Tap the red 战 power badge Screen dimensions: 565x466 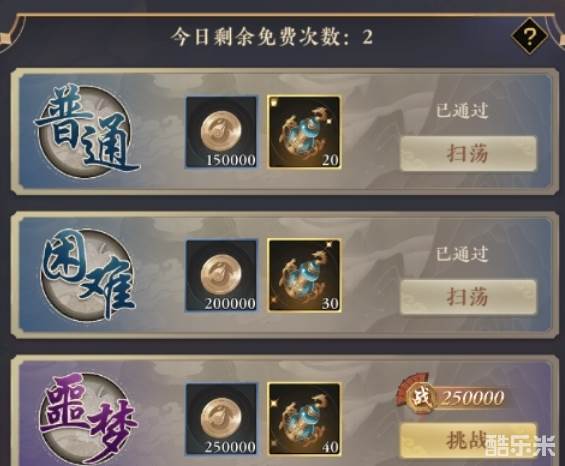[417, 396]
